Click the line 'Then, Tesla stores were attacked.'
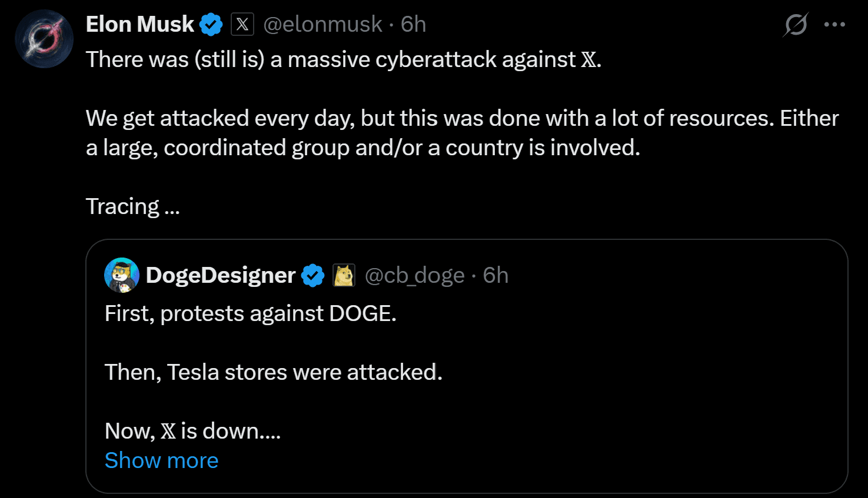868x498 pixels. coord(274,372)
